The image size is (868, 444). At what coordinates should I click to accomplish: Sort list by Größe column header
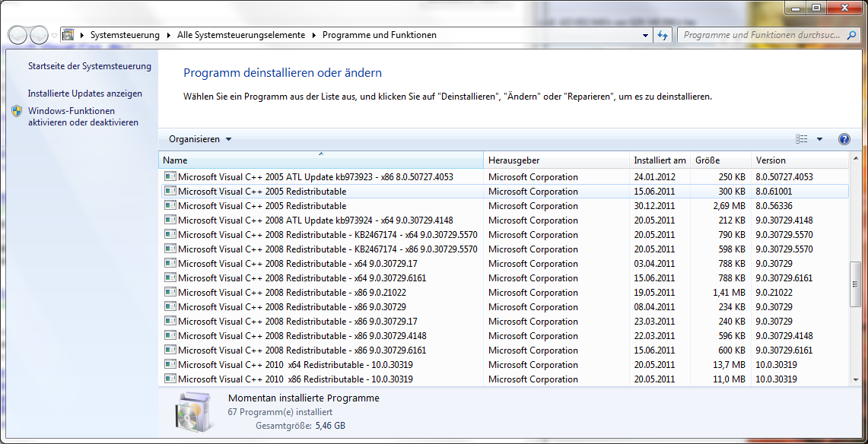tap(720, 160)
